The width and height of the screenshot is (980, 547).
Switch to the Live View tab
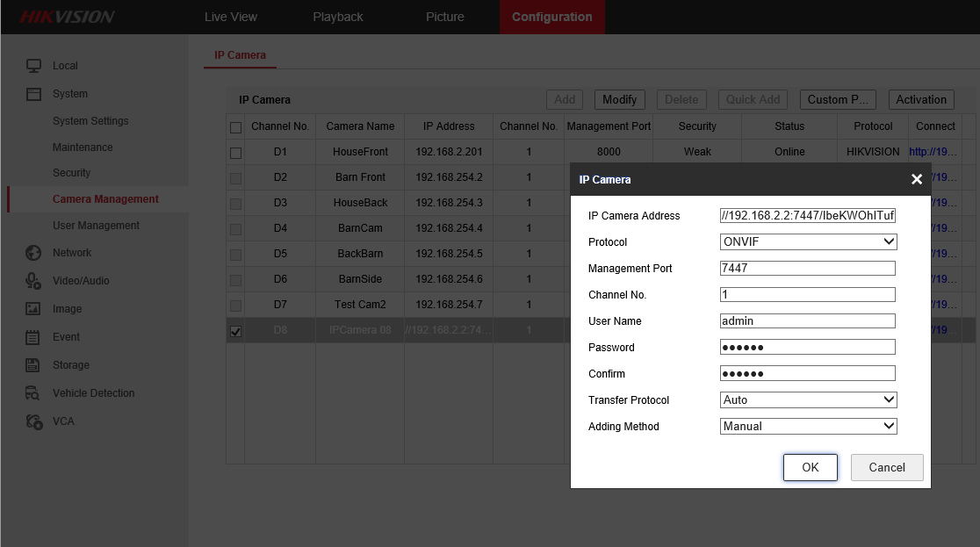pos(231,17)
